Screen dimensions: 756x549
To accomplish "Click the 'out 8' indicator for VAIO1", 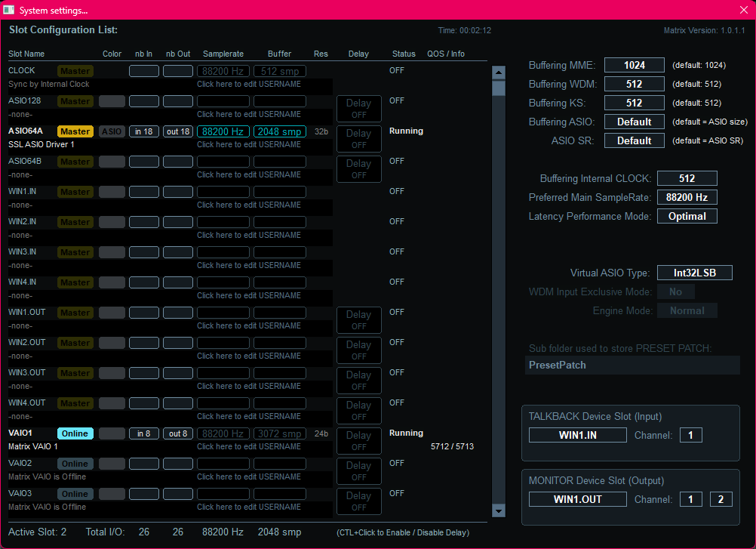I will pyautogui.click(x=177, y=433).
